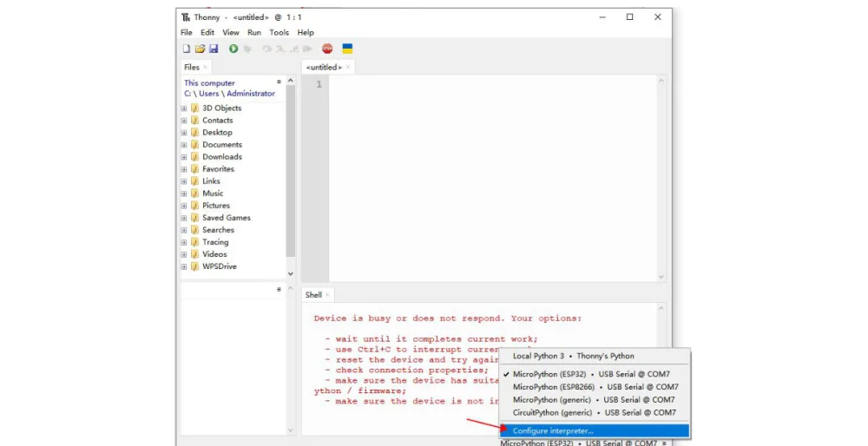Screen dimensions: 868x446
Task: Click the Ukraine flag toolbar icon
Action: tap(348, 49)
